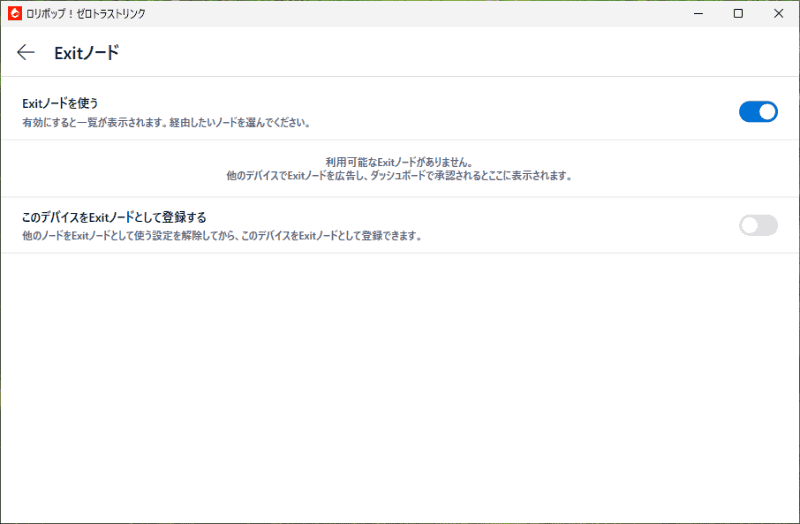Viewport: 800px width, 524px height.
Task: Go back using the left arrow icon
Action: [26, 52]
